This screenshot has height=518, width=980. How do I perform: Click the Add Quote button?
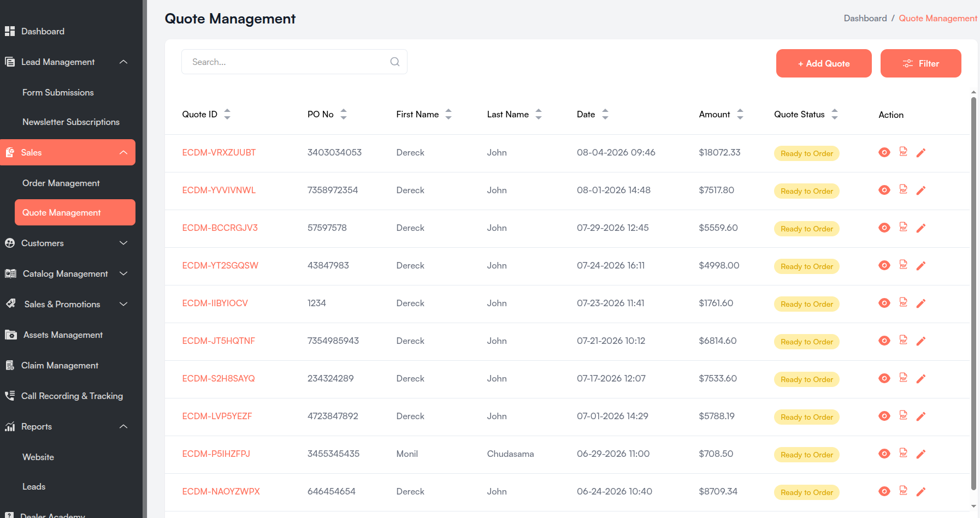[x=824, y=63]
